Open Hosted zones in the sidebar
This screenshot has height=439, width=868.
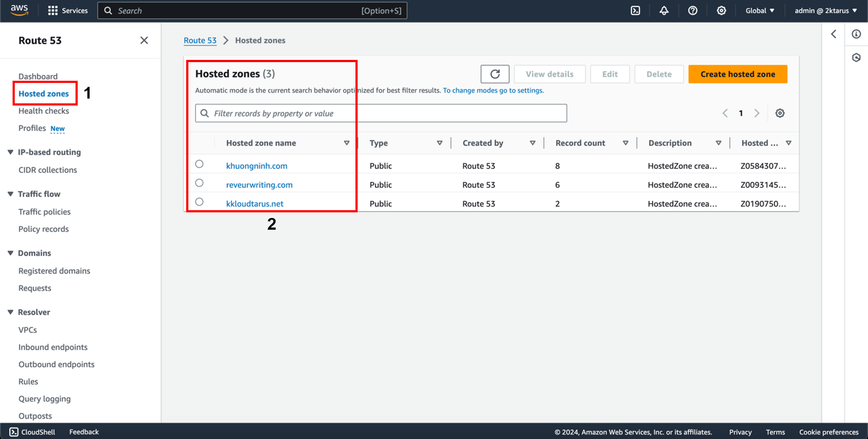[x=43, y=94]
